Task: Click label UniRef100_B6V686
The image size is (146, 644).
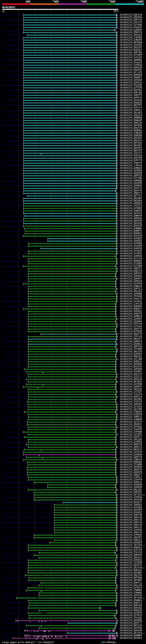Action: click(131, 42)
